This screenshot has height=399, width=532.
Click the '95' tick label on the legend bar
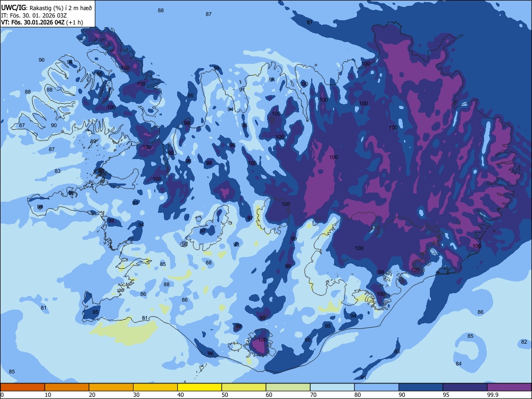click(446, 395)
